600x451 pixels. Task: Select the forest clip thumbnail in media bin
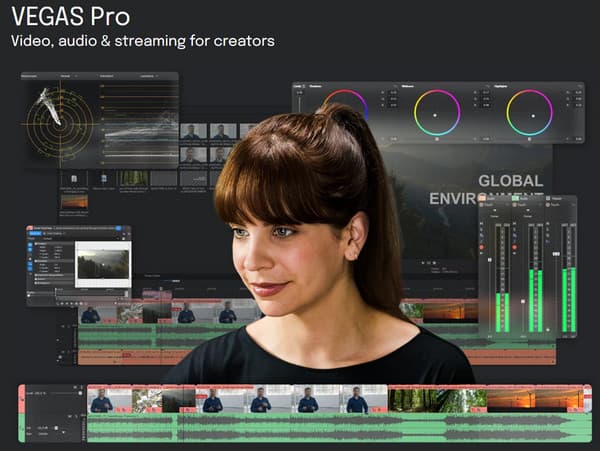(134, 179)
